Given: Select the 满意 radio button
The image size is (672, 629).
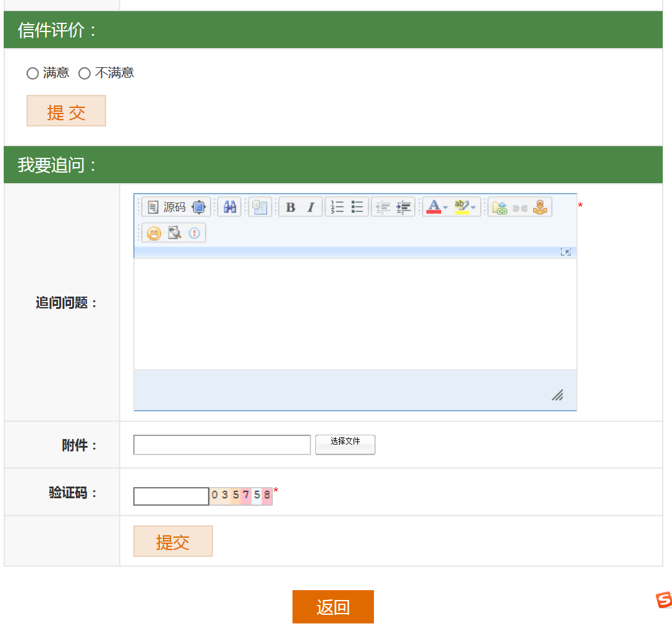Looking at the screenshot, I should (x=33, y=73).
